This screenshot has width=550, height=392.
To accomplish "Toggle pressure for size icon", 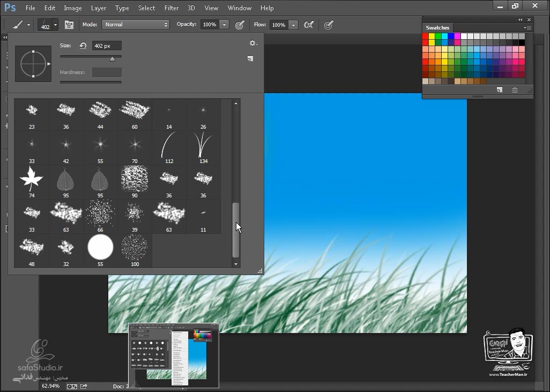I will pos(328,25).
